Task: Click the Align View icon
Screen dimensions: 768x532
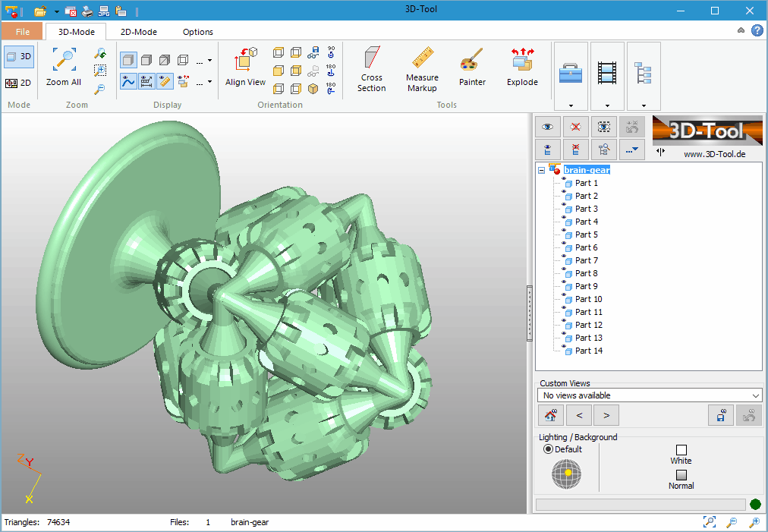Action: point(245,58)
